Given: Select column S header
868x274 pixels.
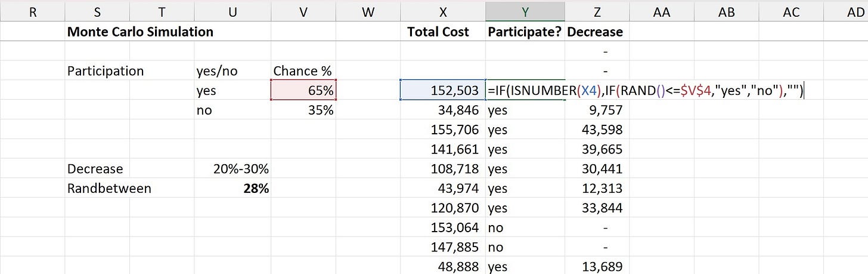Looking at the screenshot, I should coord(97,11).
